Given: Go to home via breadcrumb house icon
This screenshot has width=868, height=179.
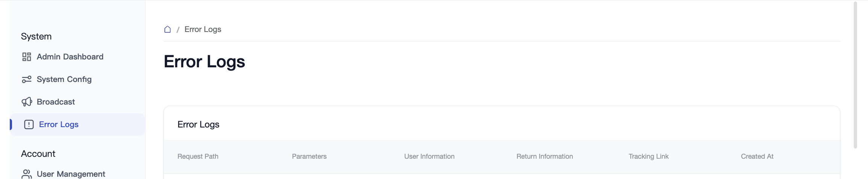Looking at the screenshot, I should coord(168,29).
